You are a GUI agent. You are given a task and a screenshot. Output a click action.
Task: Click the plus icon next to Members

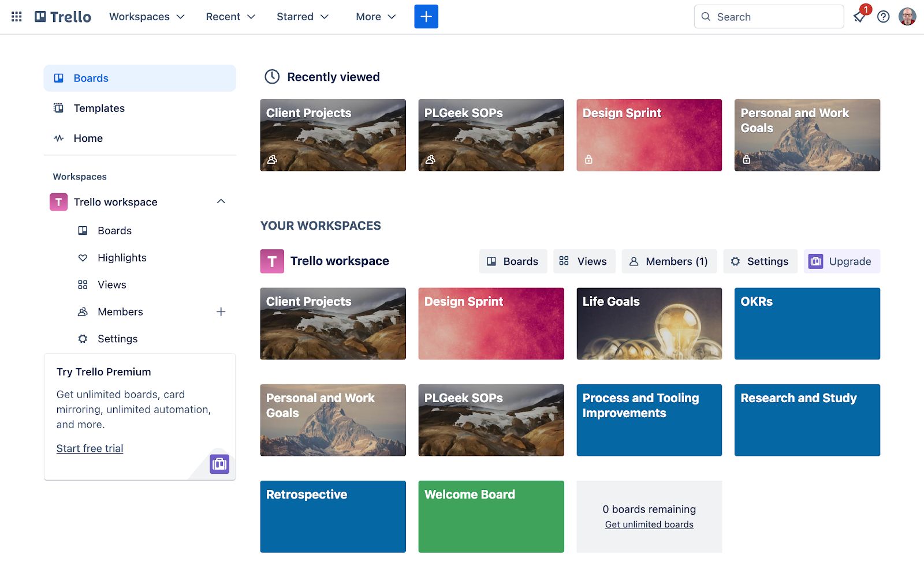pos(221,312)
